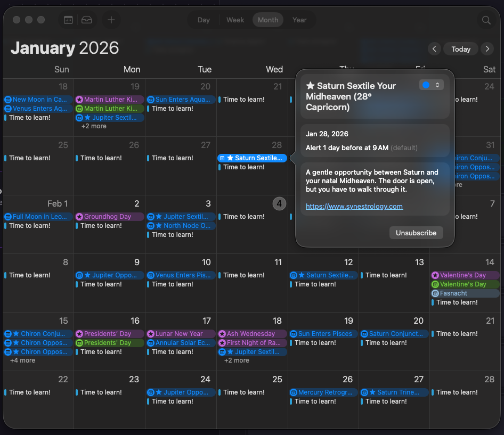Image resolution: width=504 pixels, height=435 pixels.
Task: Go to previous month with the left chevron
Action: click(434, 48)
